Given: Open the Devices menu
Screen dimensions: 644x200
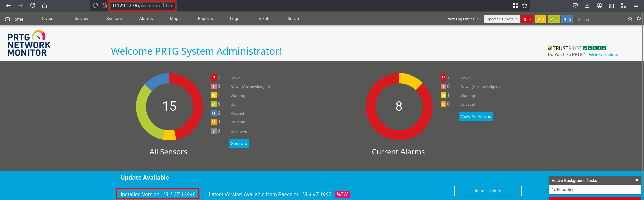Looking at the screenshot, I should tap(48, 19).
